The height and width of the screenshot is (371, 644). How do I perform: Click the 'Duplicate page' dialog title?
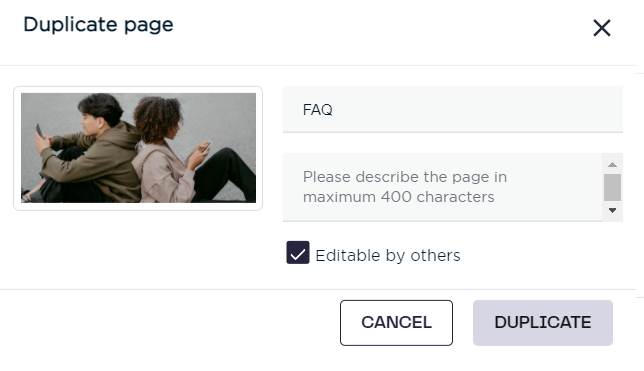(x=98, y=25)
